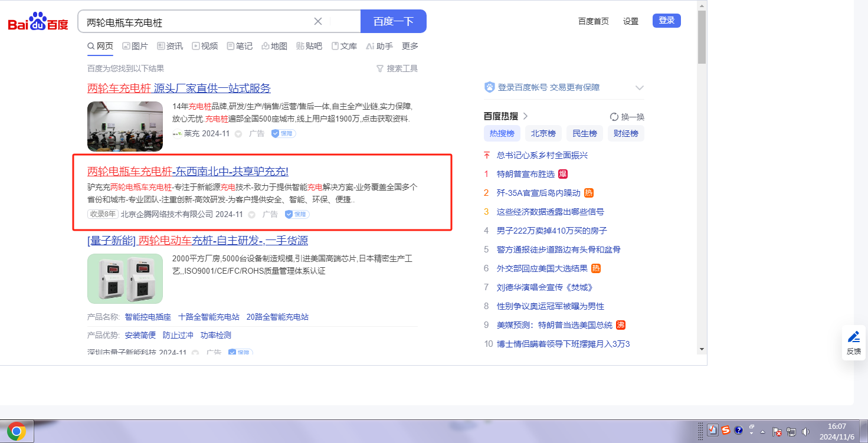Open the 两轮电瓶车充电桩-东西南北中 result link

(188, 172)
